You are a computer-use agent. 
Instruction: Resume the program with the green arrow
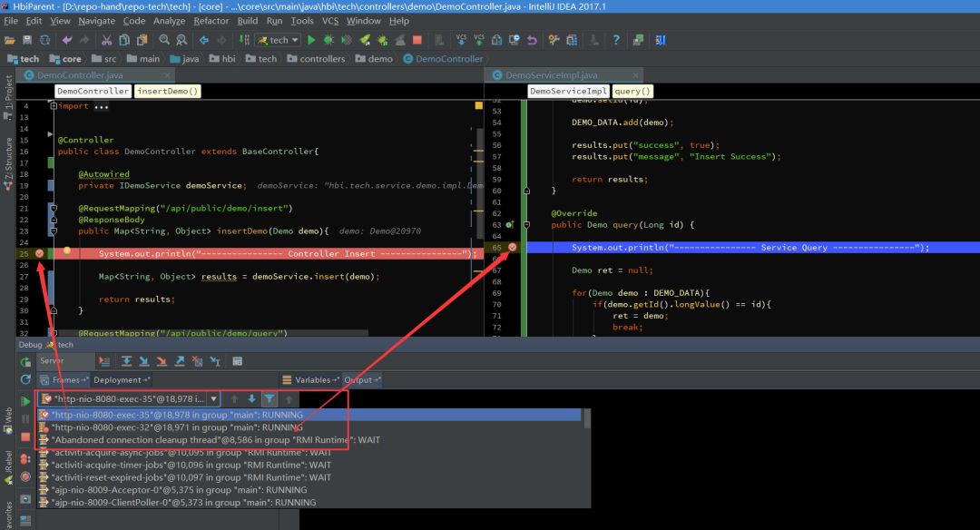coord(26,400)
